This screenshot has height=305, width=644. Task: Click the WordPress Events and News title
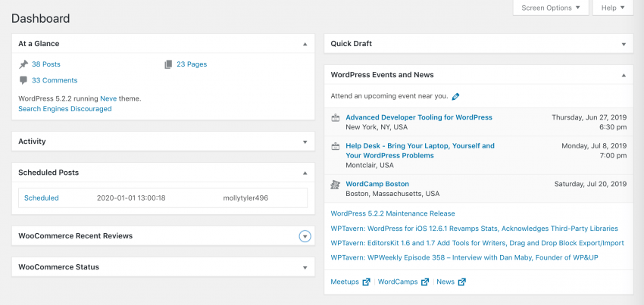click(382, 75)
